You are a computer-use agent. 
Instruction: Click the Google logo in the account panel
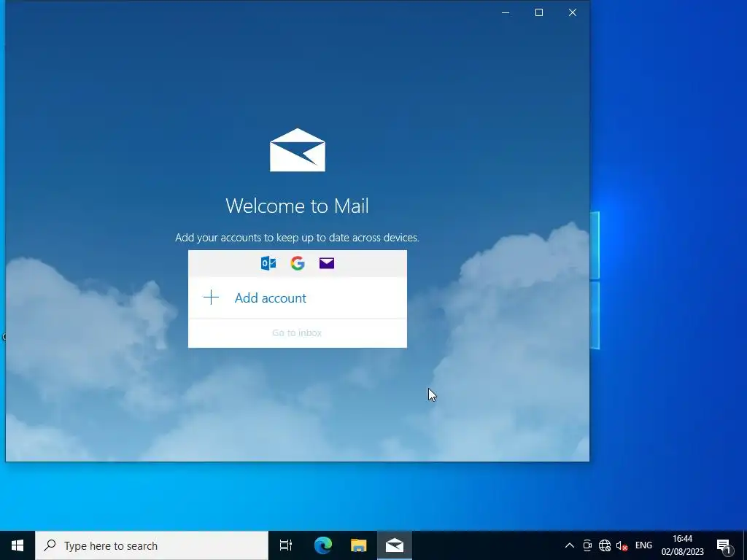(298, 262)
